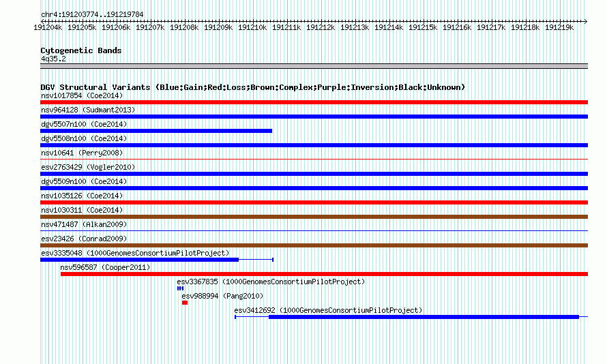Open dgv5507n100 (Coe2014) label

point(84,124)
